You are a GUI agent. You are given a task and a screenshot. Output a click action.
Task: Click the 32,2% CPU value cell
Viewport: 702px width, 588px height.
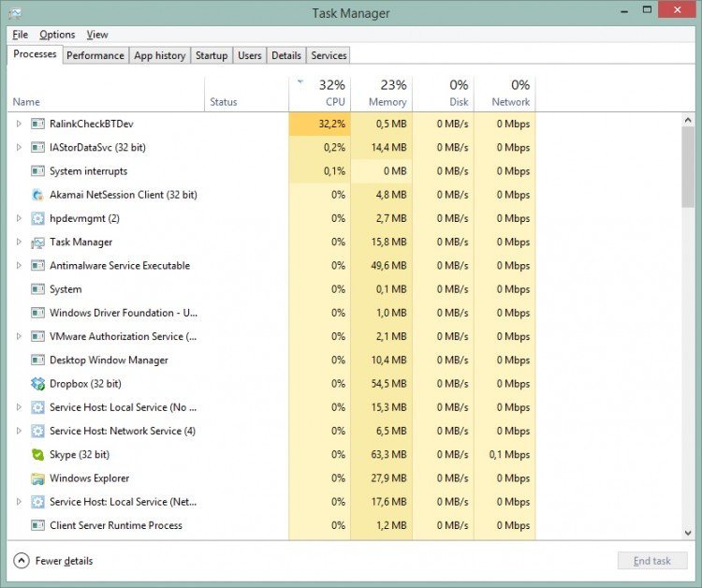point(320,124)
